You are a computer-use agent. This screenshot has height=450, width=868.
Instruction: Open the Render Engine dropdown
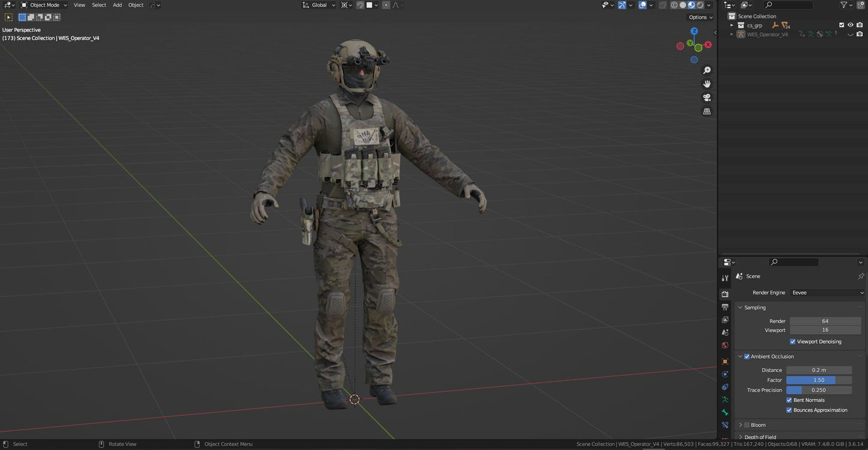(x=827, y=293)
